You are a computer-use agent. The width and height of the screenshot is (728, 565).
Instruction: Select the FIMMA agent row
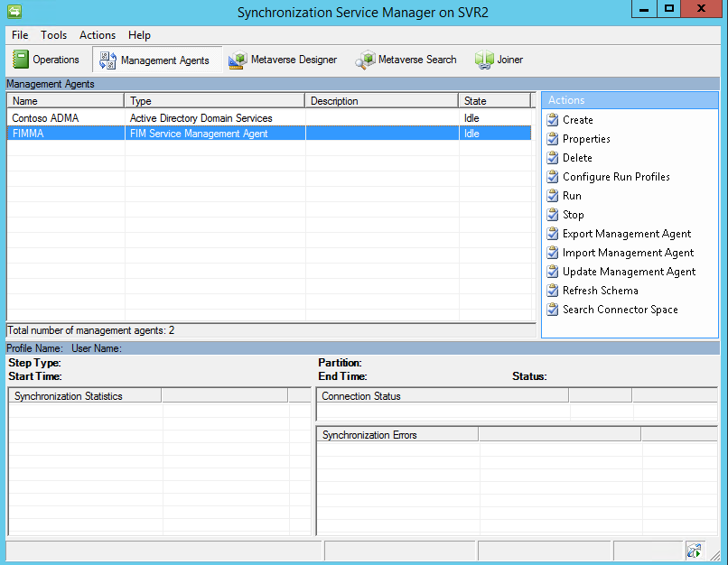coord(269,134)
